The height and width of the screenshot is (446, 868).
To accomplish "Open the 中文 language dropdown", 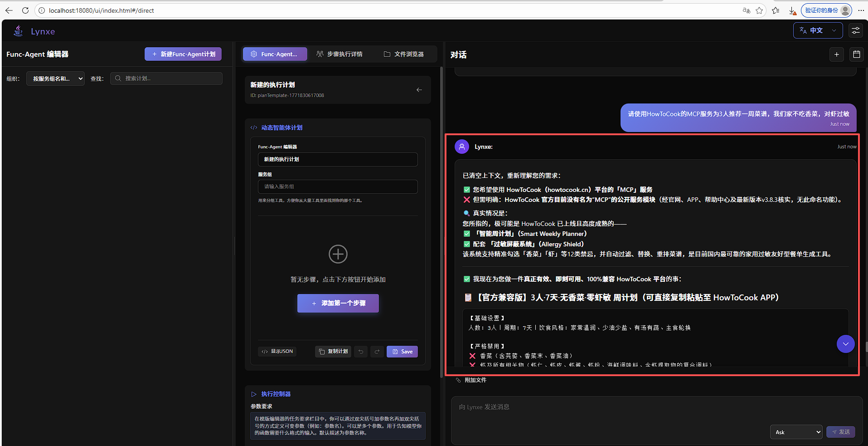I will click(x=818, y=30).
